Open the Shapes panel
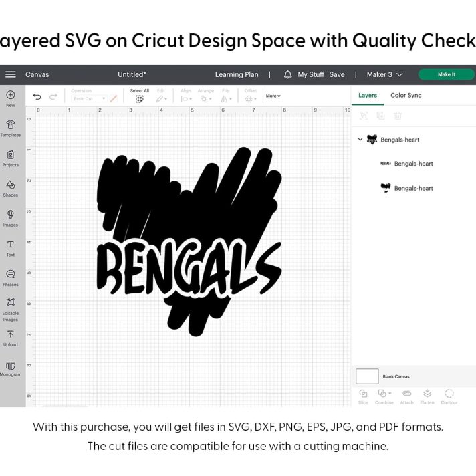The height and width of the screenshot is (476, 476). point(11,189)
